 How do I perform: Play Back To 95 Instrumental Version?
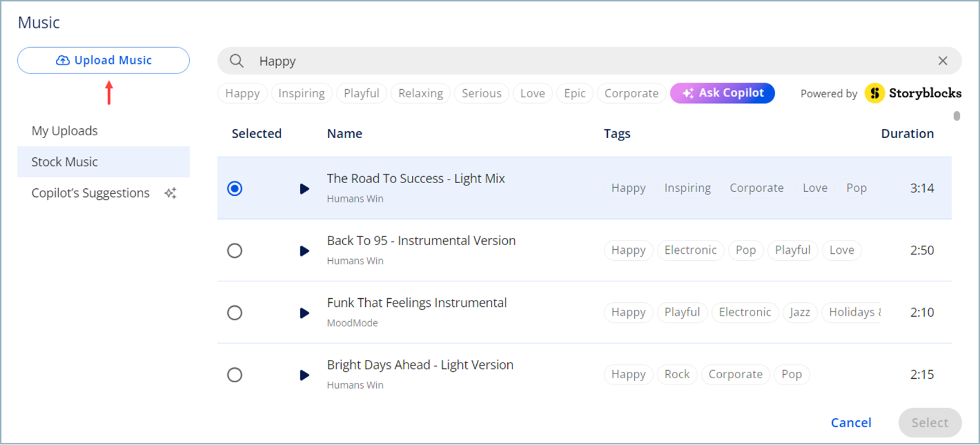304,251
